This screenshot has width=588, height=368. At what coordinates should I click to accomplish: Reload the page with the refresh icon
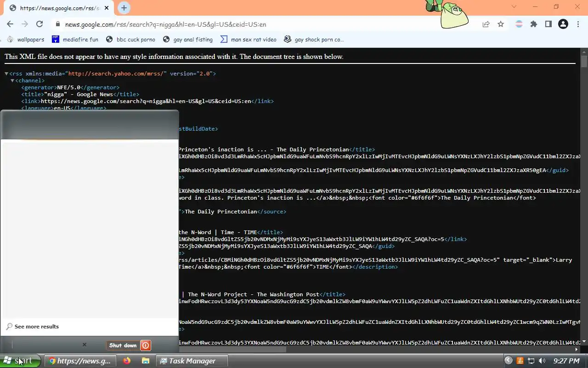40,24
